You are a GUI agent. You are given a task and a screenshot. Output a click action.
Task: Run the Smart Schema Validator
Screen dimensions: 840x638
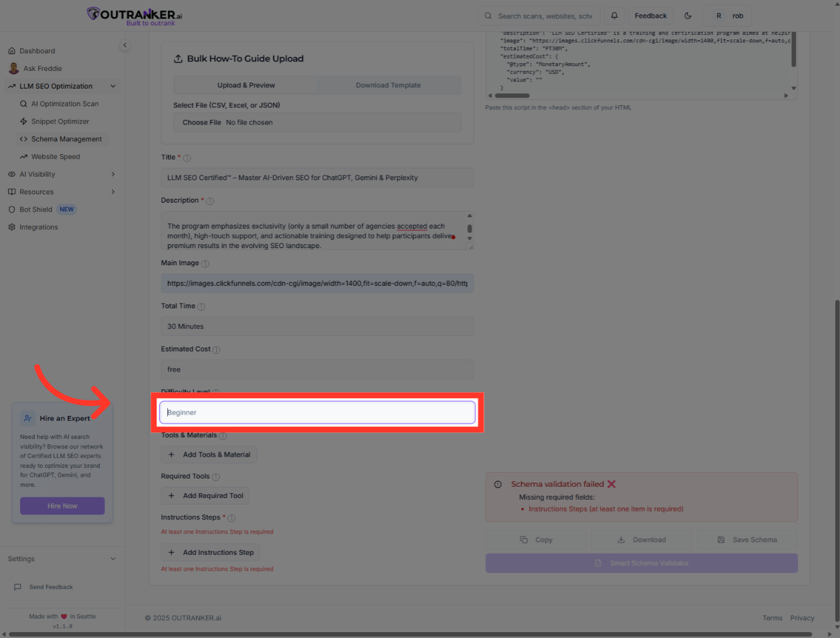click(642, 564)
